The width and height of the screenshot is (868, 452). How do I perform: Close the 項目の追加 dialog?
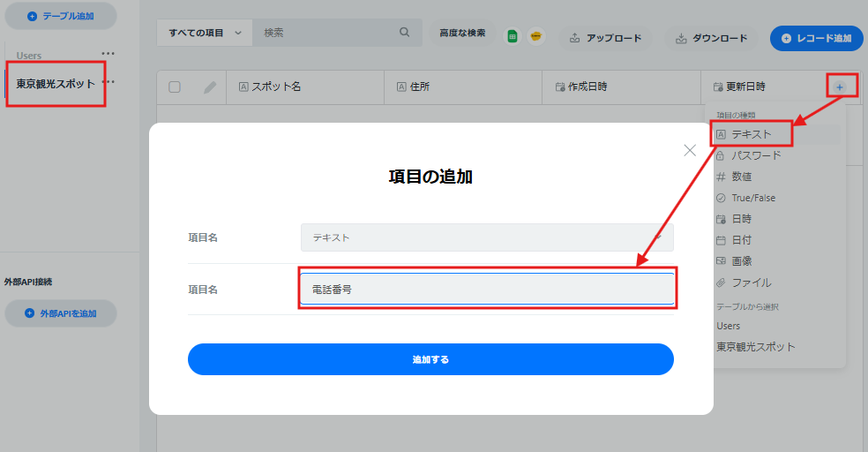click(x=690, y=150)
